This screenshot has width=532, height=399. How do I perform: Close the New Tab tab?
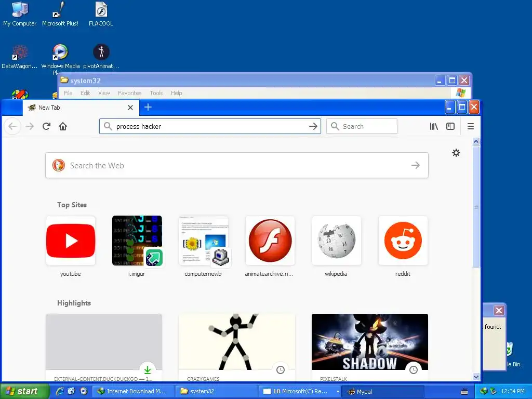click(x=130, y=108)
